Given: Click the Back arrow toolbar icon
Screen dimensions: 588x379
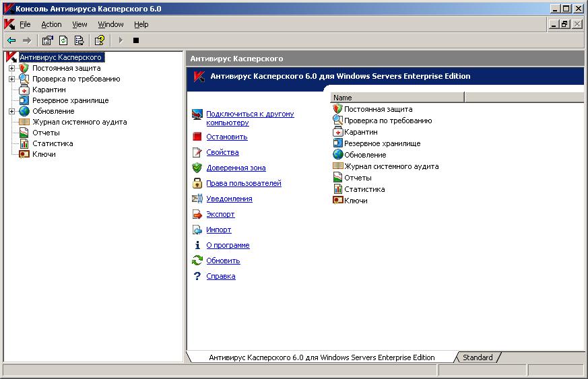Looking at the screenshot, I should 11,40.
